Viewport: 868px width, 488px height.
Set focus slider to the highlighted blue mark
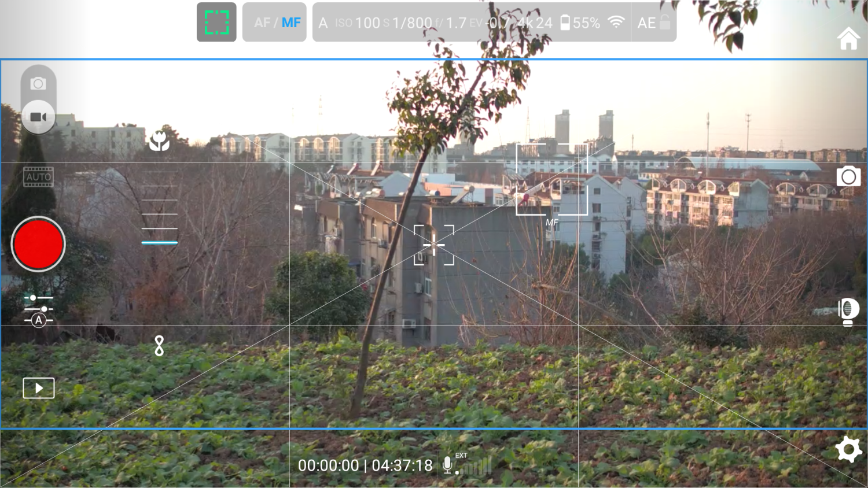(159, 242)
